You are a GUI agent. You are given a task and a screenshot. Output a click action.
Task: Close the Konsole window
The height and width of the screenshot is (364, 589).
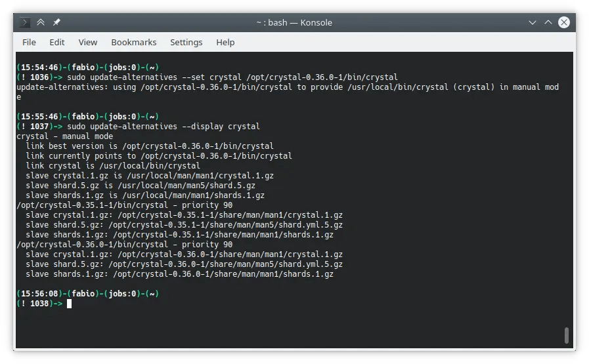pos(564,22)
